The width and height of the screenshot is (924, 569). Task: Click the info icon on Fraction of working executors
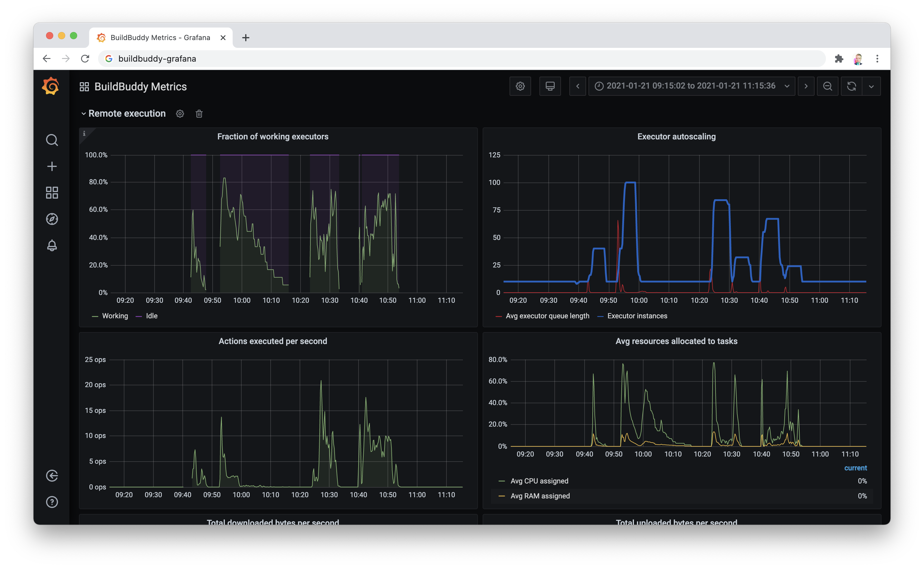[84, 133]
